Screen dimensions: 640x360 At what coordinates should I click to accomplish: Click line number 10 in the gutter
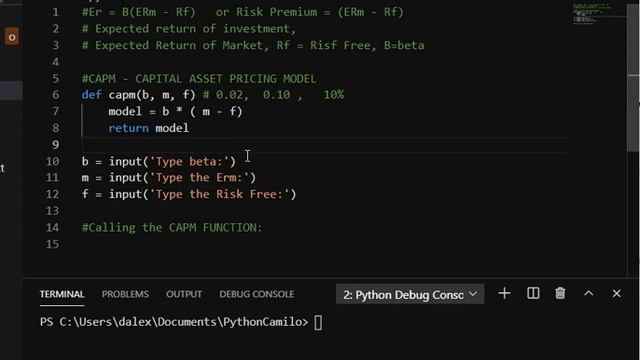[52, 161]
